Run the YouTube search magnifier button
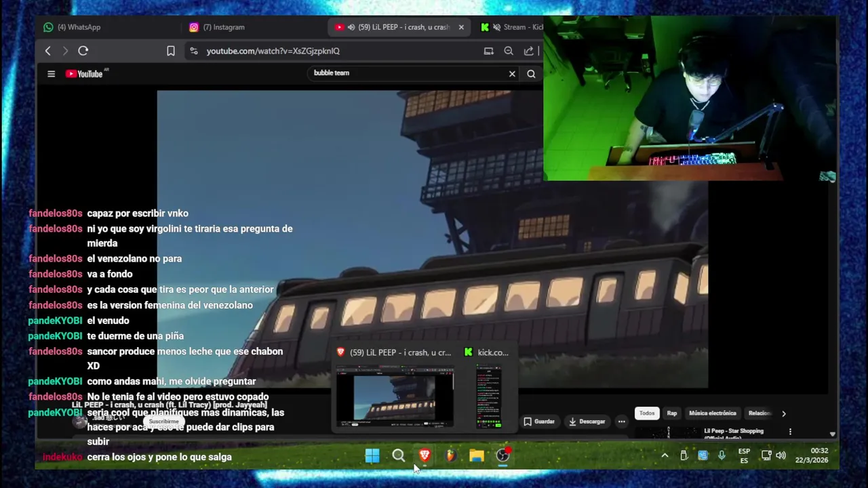The width and height of the screenshot is (868, 488). click(531, 74)
